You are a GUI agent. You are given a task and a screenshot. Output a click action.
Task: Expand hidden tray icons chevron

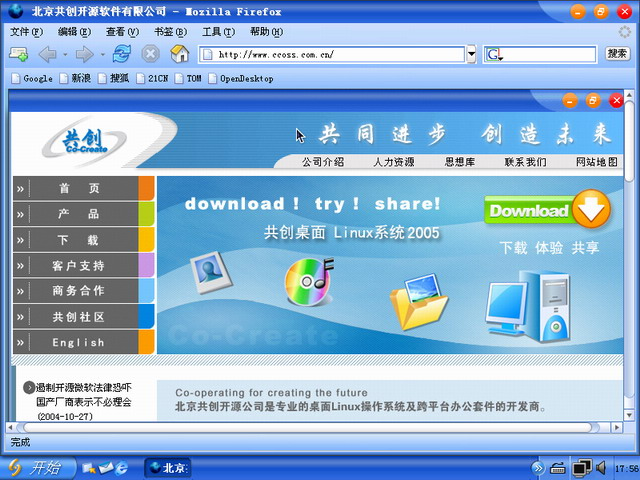[x=538, y=468]
